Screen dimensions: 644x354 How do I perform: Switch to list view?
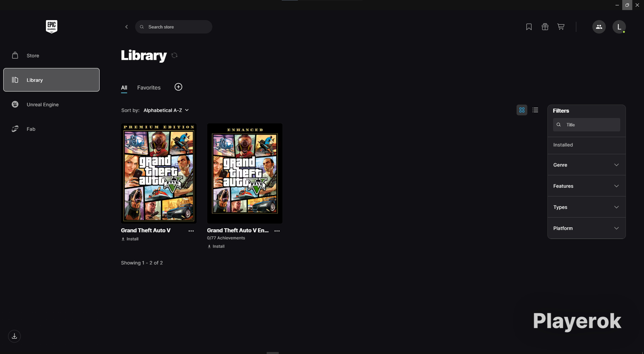click(535, 110)
